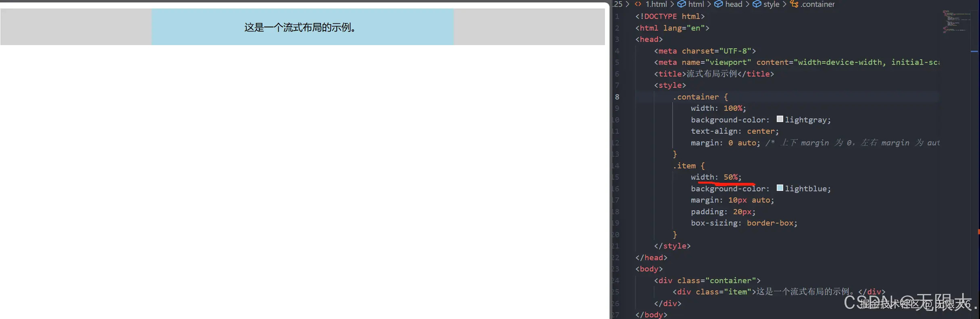Screen dimensions: 980x319
Task: Click the closing </head> tag line
Action: pos(651,258)
